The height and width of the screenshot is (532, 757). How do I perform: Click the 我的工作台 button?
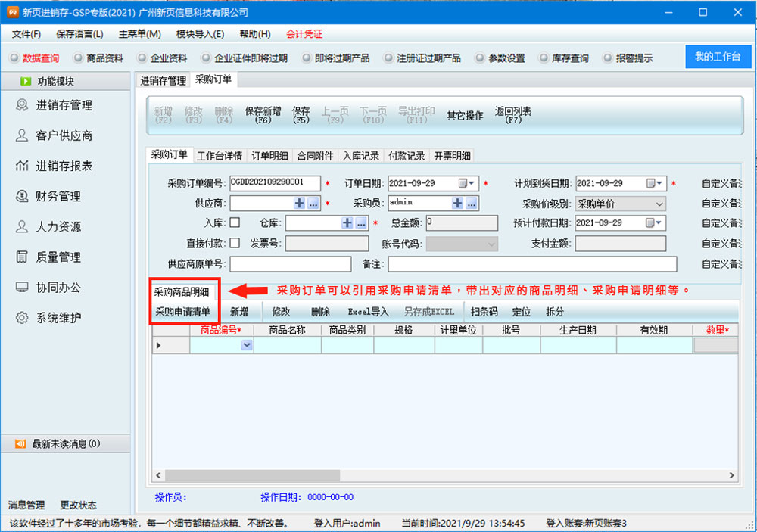717,58
